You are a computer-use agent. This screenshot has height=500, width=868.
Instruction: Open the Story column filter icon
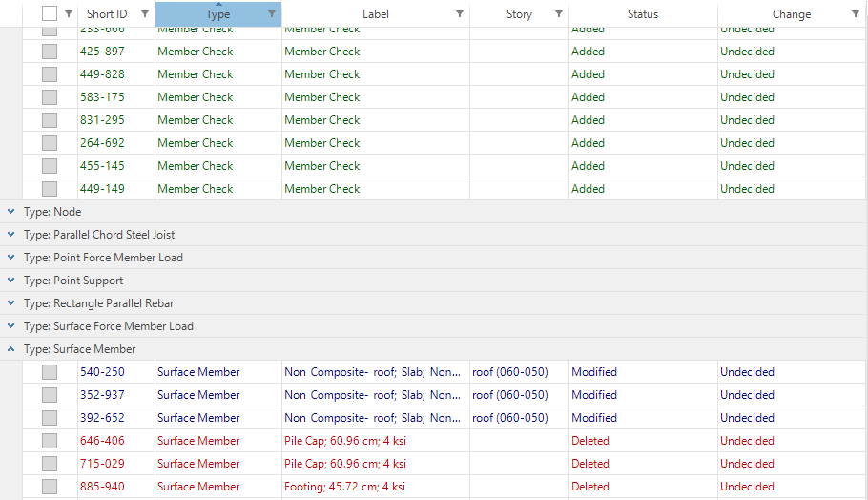coord(559,14)
